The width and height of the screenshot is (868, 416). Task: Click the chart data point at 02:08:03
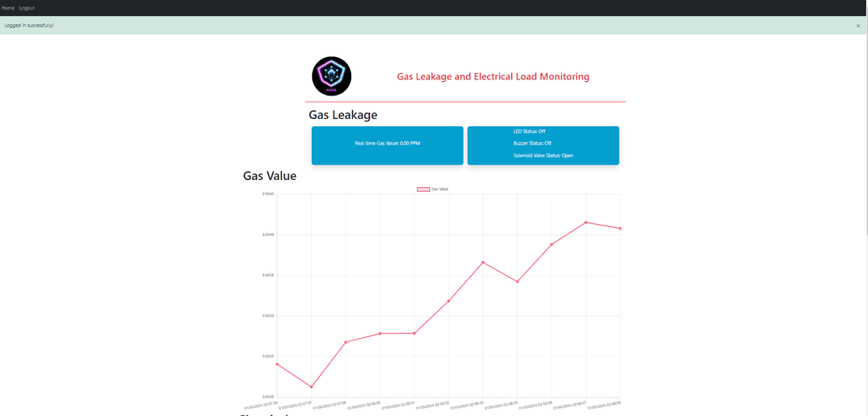pos(483,263)
